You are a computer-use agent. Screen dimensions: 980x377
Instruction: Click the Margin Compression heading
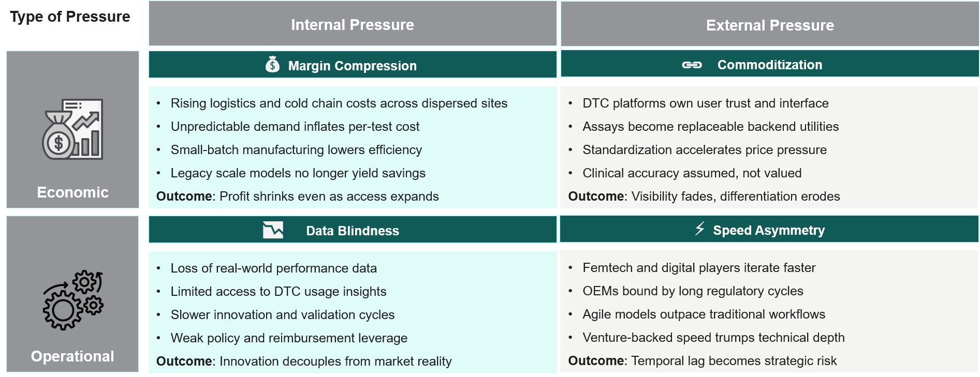[352, 66]
